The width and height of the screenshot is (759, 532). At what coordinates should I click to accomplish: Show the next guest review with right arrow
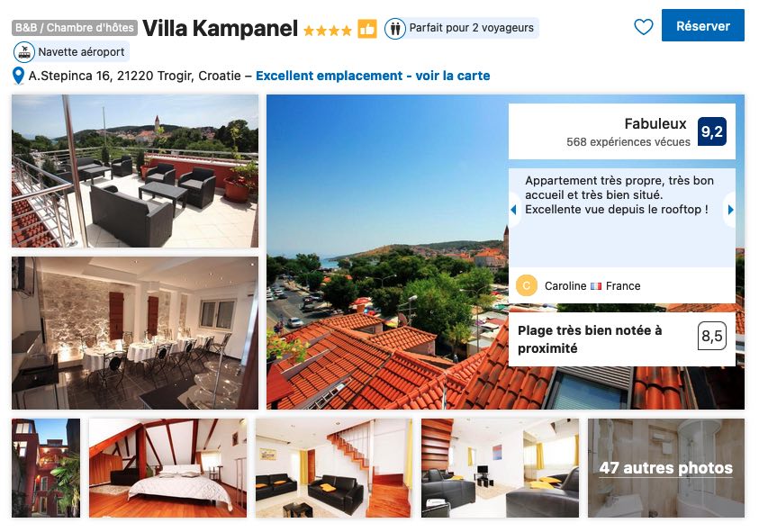[730, 210]
